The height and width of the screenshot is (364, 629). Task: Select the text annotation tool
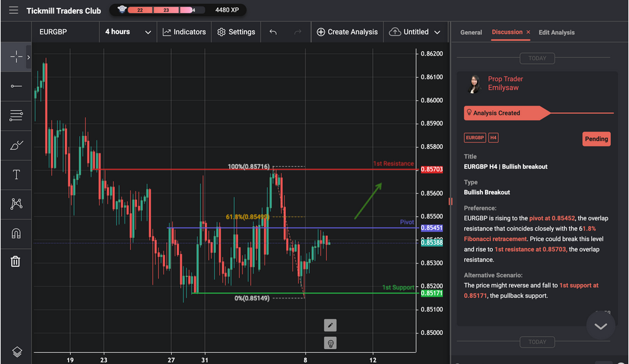tap(16, 174)
